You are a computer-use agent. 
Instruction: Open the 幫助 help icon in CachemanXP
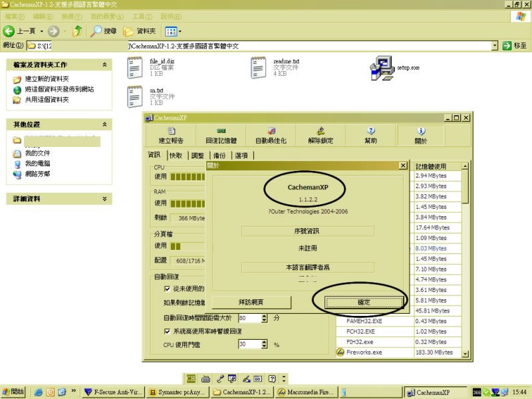[371, 130]
